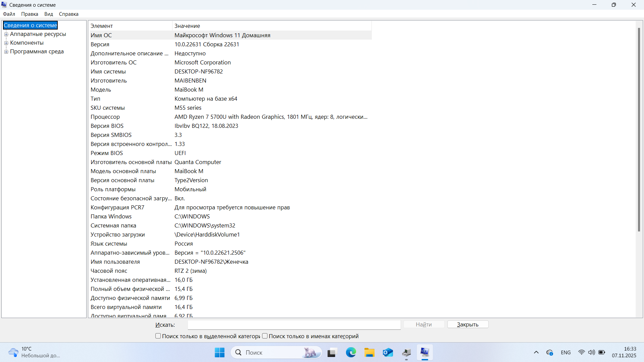This screenshot has width=644, height=362.
Task: Open Outlook from the taskbar
Action: [x=388, y=352]
